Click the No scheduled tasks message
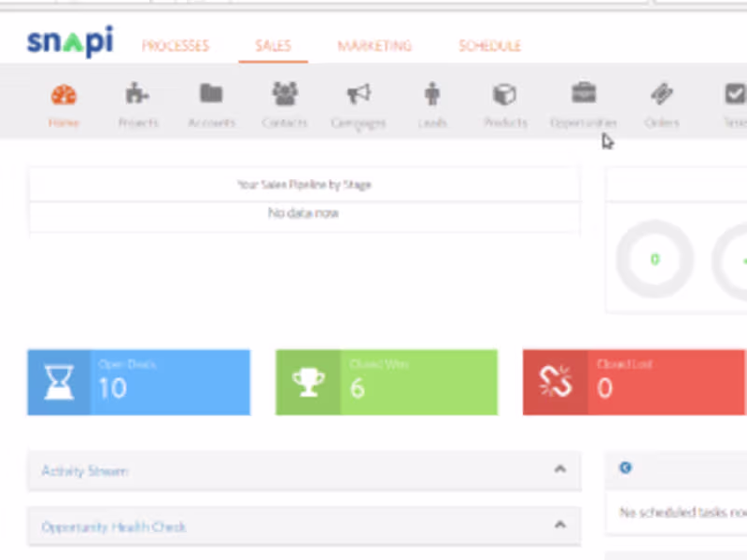Viewport: 747px width, 560px height. click(684, 512)
